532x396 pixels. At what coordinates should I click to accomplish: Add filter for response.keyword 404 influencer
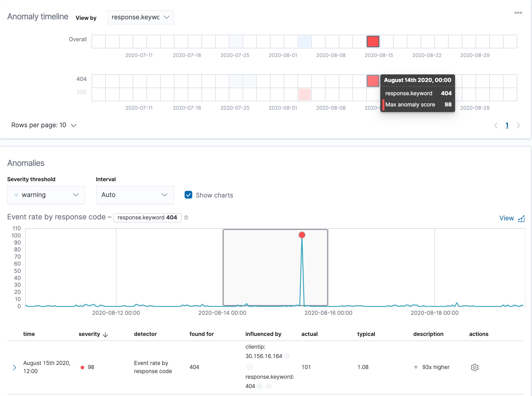click(x=259, y=386)
